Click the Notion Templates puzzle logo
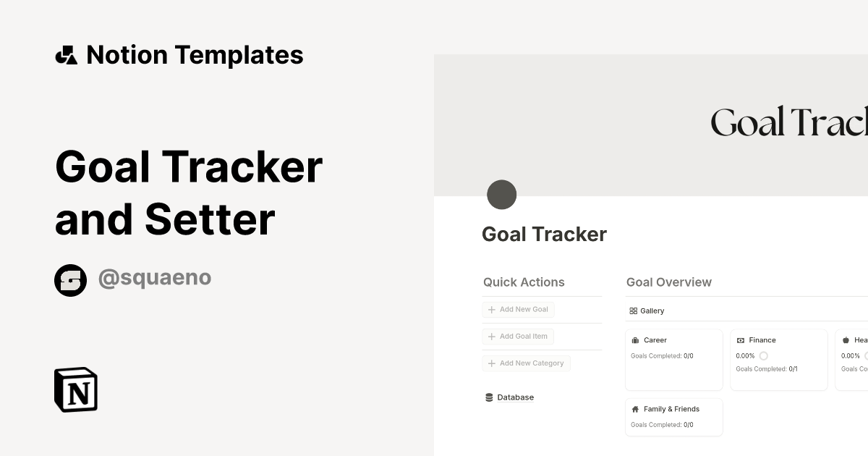Screen dimensions: 868x456 pyautogui.click(x=66, y=54)
